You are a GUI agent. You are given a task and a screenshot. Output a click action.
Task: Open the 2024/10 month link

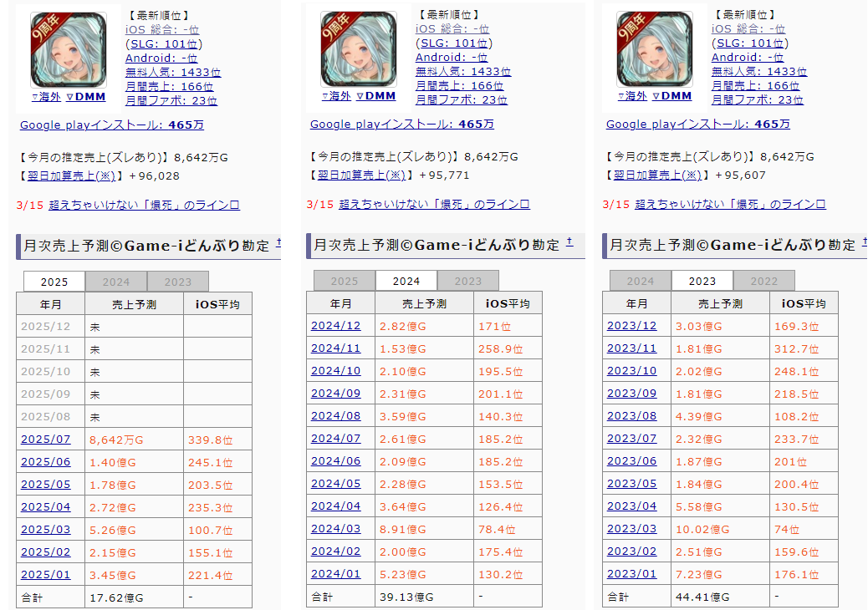[x=335, y=371]
